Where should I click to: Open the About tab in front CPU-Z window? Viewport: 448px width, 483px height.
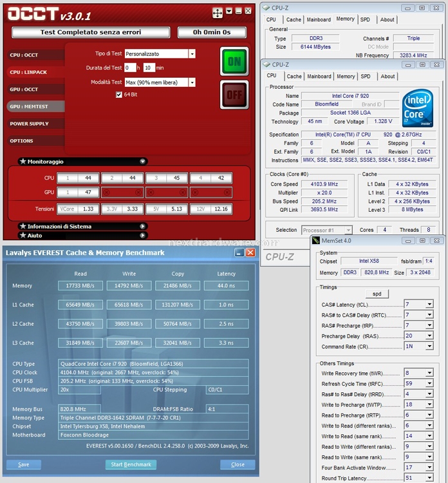click(387, 77)
